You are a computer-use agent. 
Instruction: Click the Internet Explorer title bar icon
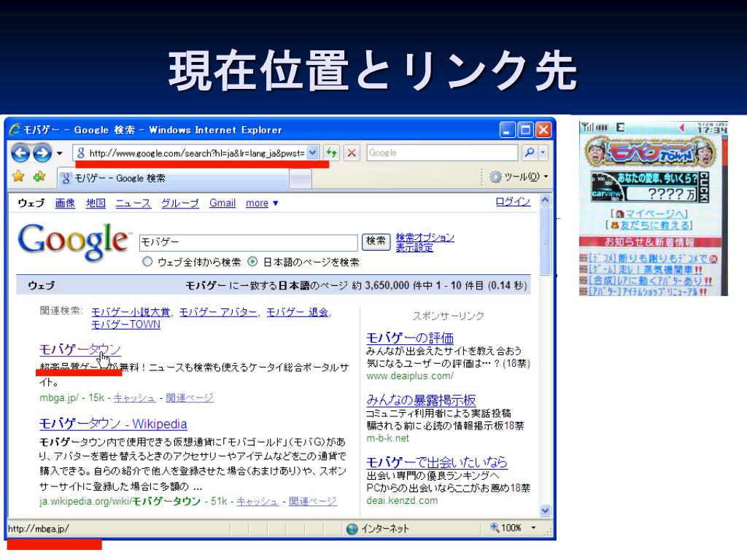coord(15,130)
